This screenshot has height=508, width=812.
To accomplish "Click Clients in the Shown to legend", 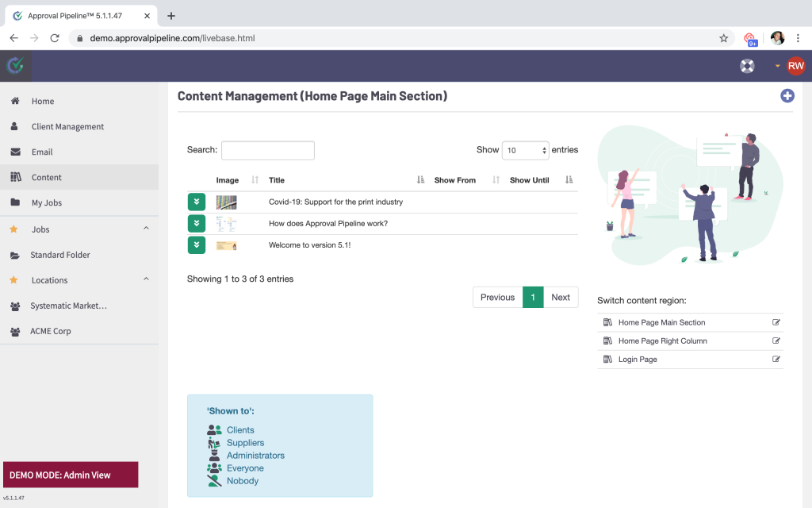I will 240,430.
